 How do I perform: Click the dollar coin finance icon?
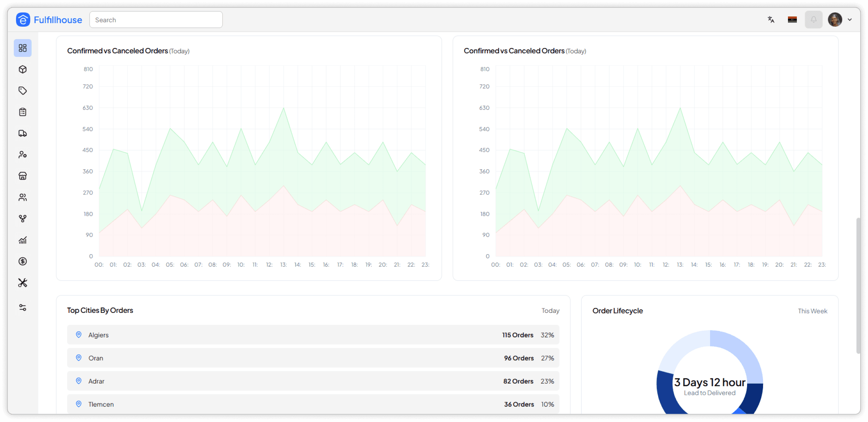(23, 261)
